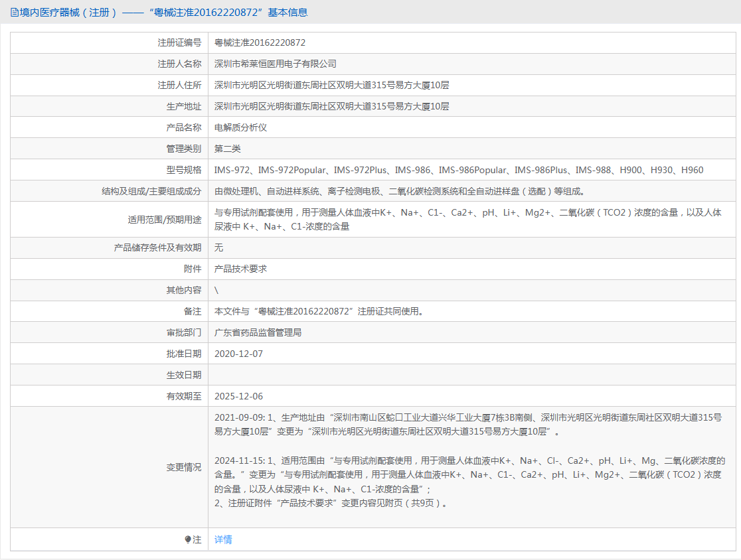
Task: Click the 生产地址 label
Action: (x=184, y=106)
